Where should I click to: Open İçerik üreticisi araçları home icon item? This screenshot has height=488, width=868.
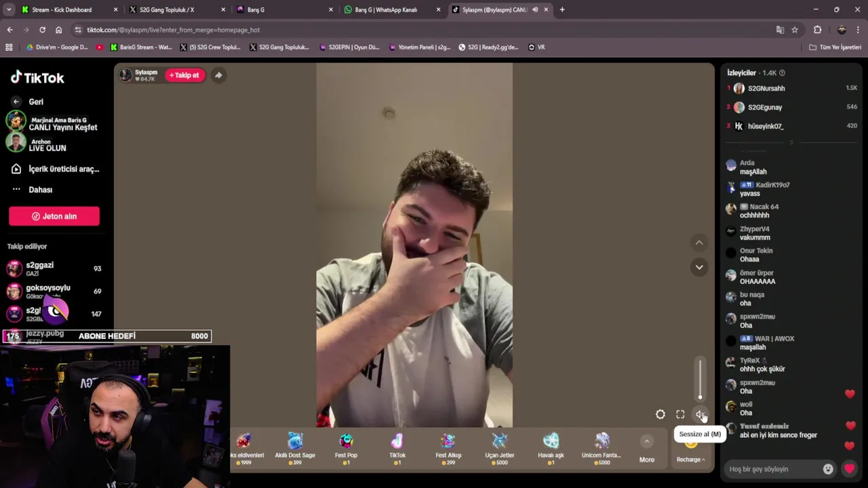coord(54,169)
